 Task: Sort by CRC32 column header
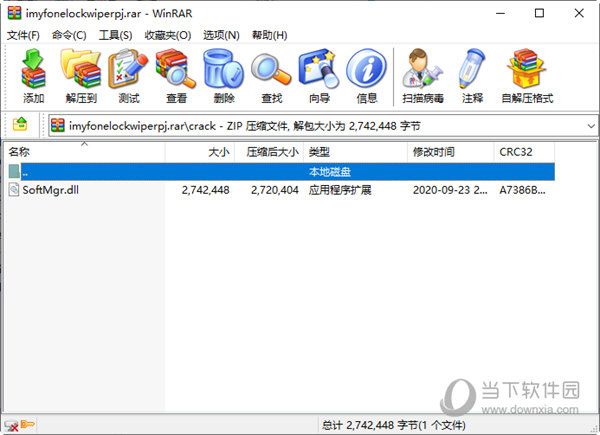[x=524, y=152]
